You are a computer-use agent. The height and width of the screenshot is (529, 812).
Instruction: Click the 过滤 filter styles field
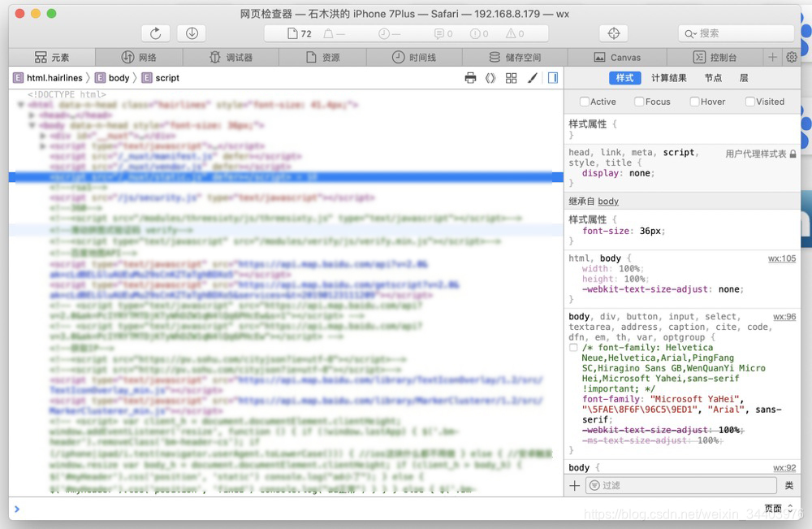coord(681,485)
